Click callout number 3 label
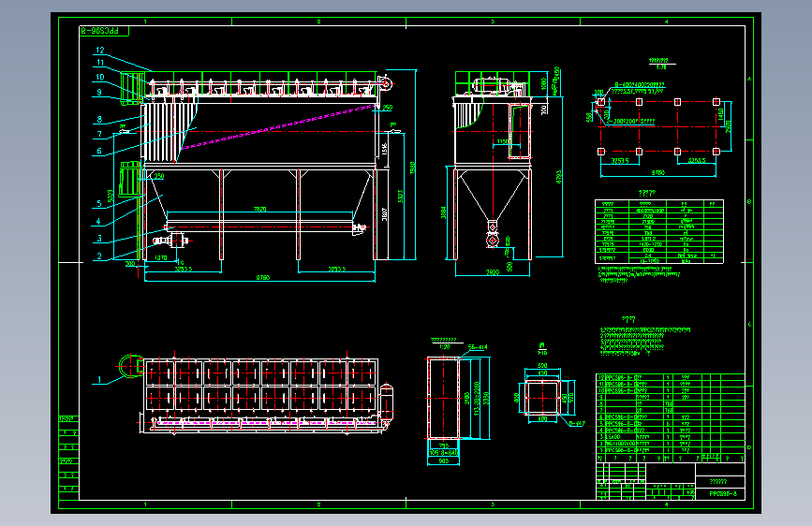812x526 pixels. pyautogui.click(x=99, y=238)
